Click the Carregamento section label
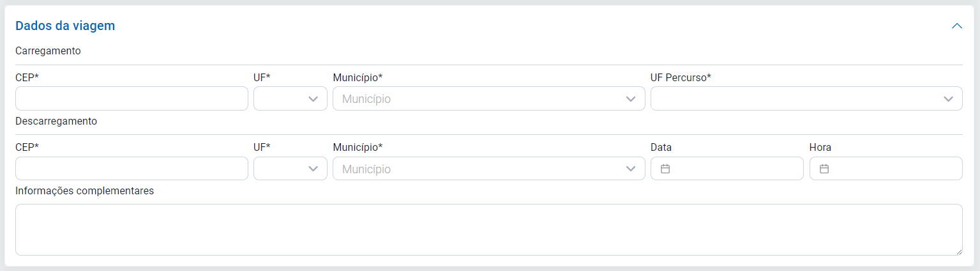This screenshot has width=980, height=271. tap(48, 51)
